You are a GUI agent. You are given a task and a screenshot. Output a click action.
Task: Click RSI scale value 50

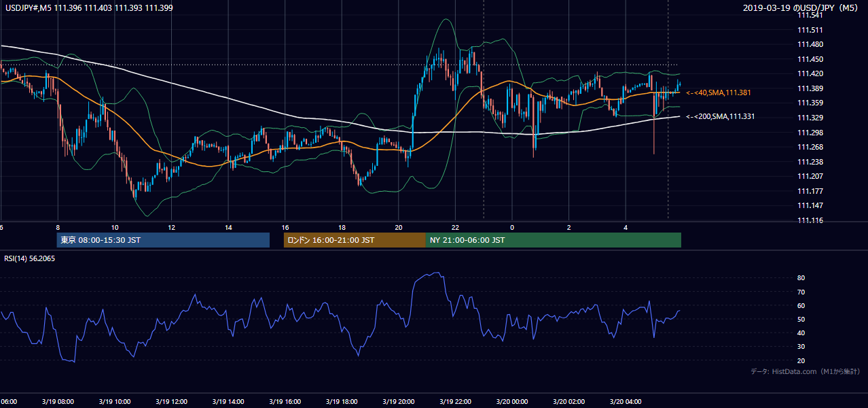(x=801, y=319)
